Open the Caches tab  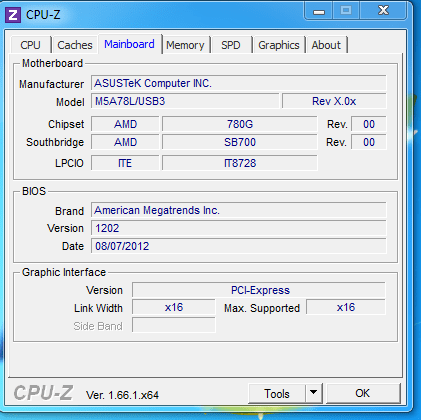click(x=75, y=45)
